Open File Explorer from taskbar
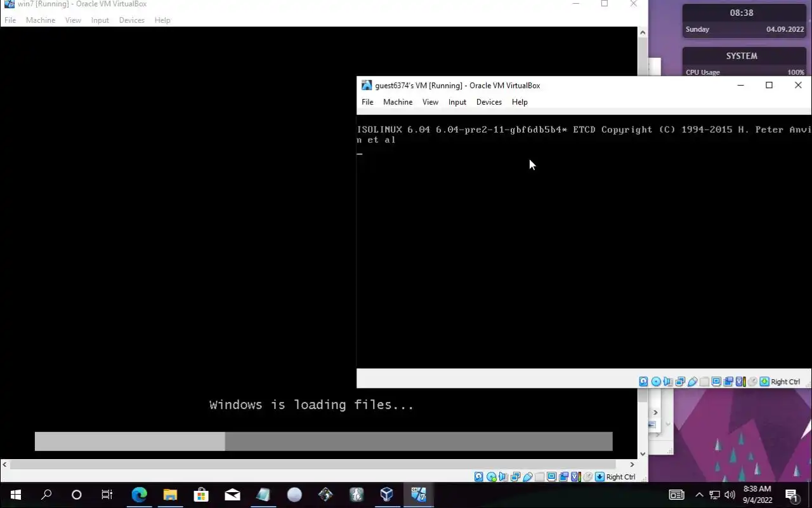The height and width of the screenshot is (508, 812). click(x=170, y=495)
